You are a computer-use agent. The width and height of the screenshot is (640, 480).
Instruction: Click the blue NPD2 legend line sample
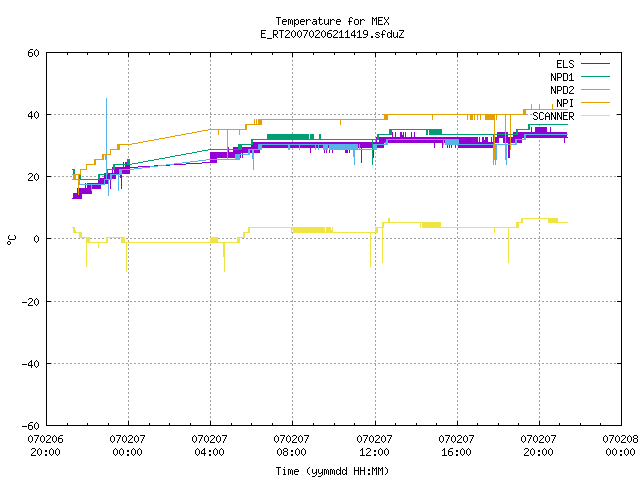[595, 89]
